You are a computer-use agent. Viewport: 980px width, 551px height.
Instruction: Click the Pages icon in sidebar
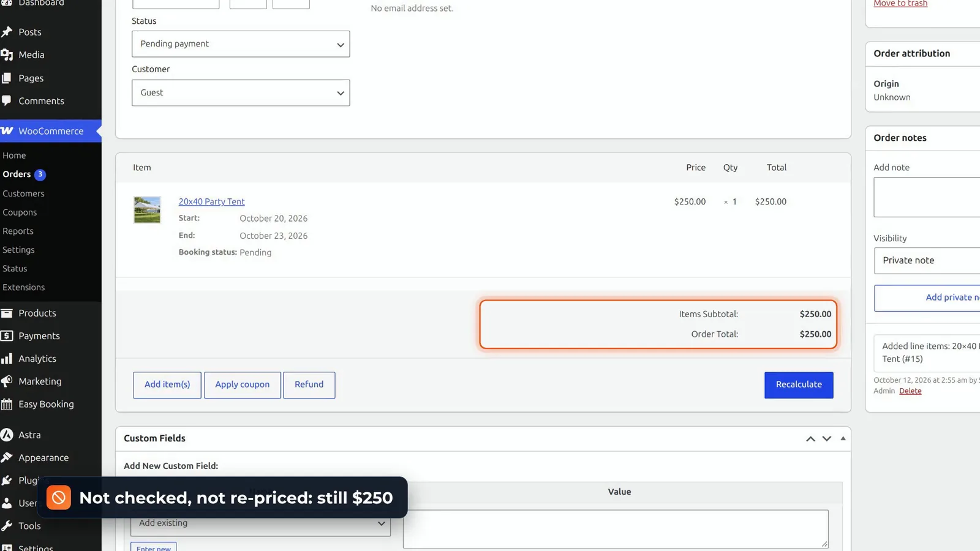click(x=7, y=78)
